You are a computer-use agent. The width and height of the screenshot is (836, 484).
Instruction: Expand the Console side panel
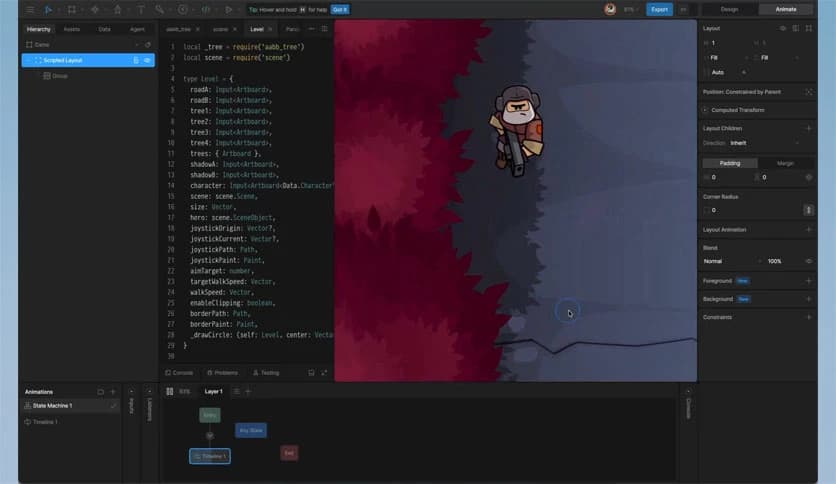(688, 392)
